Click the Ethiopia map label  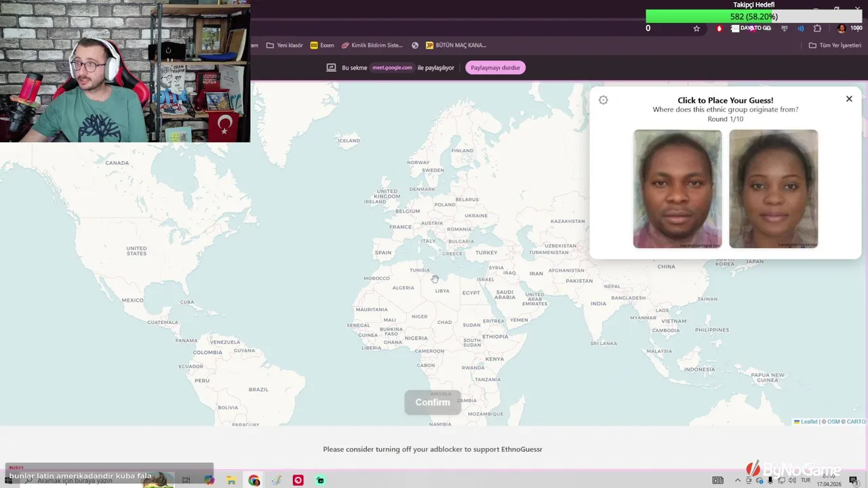(495, 337)
